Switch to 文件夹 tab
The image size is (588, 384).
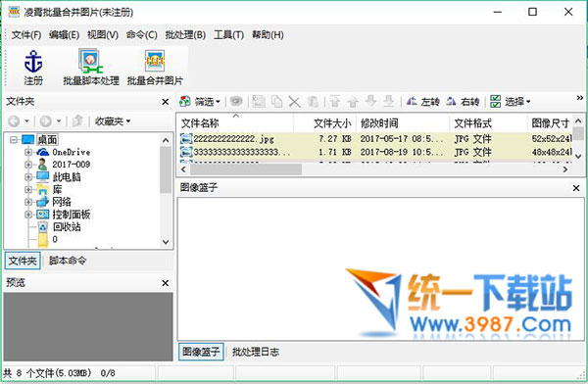click(x=23, y=261)
